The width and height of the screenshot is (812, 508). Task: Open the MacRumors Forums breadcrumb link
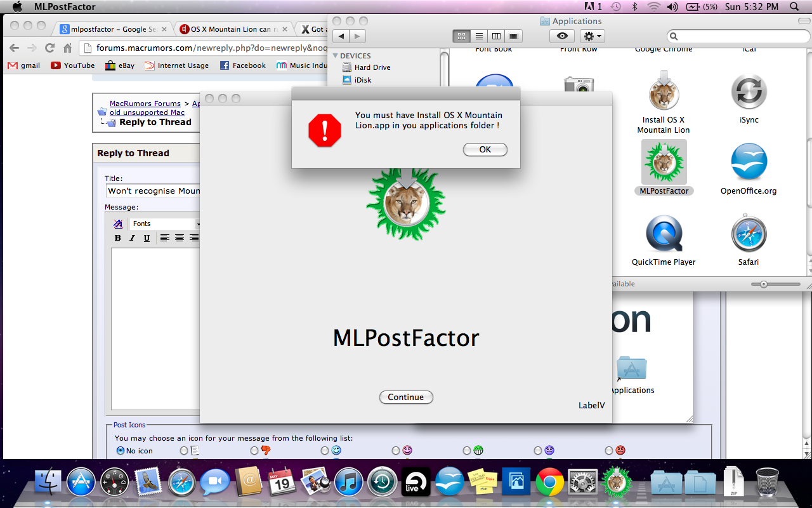pyautogui.click(x=145, y=104)
